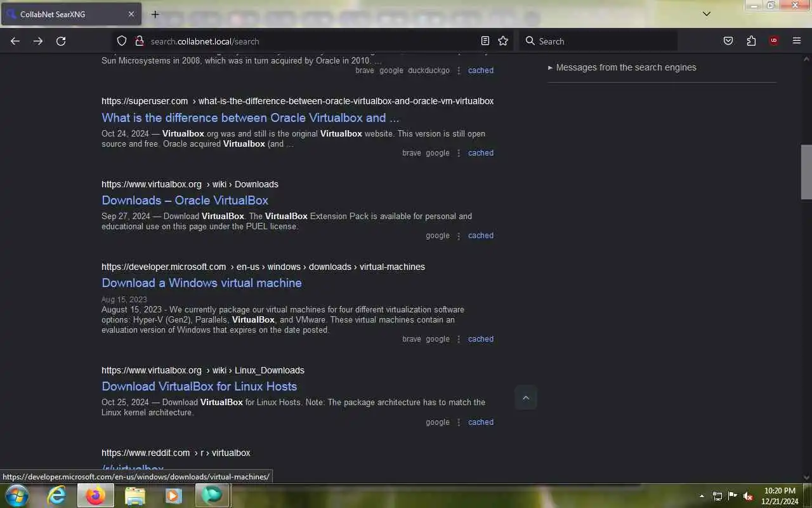Open cached link for Oracle VirtualBox Downloads

point(481,236)
